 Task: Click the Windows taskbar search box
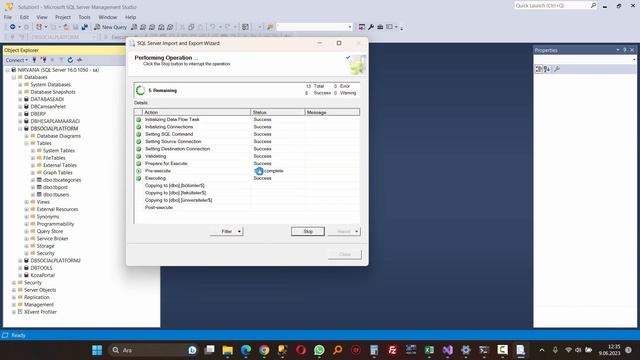pos(153,350)
